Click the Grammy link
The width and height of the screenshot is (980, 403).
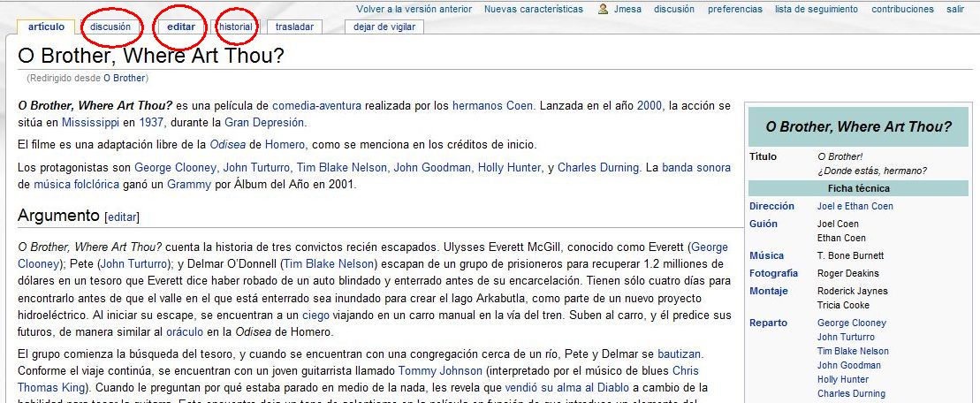click(x=189, y=185)
